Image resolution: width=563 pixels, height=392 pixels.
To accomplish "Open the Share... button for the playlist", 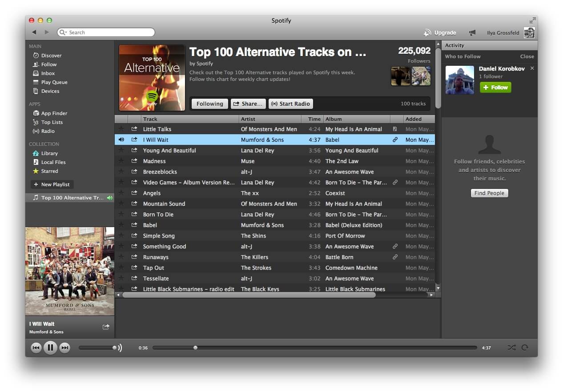I will 248,104.
